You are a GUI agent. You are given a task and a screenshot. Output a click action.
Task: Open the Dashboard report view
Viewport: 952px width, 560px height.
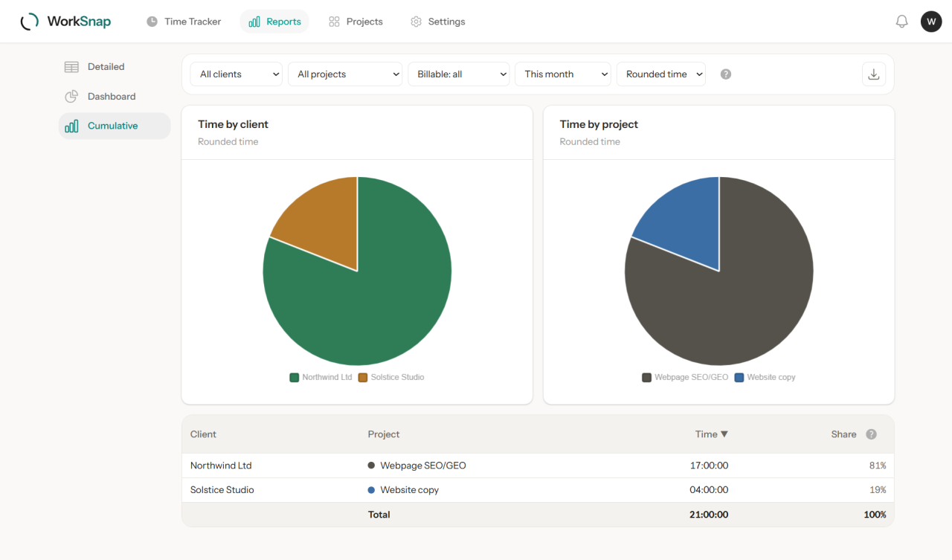[115, 97]
